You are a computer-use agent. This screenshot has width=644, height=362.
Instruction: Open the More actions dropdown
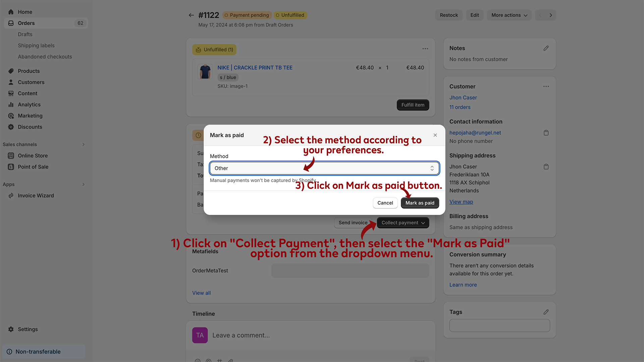coord(509,15)
